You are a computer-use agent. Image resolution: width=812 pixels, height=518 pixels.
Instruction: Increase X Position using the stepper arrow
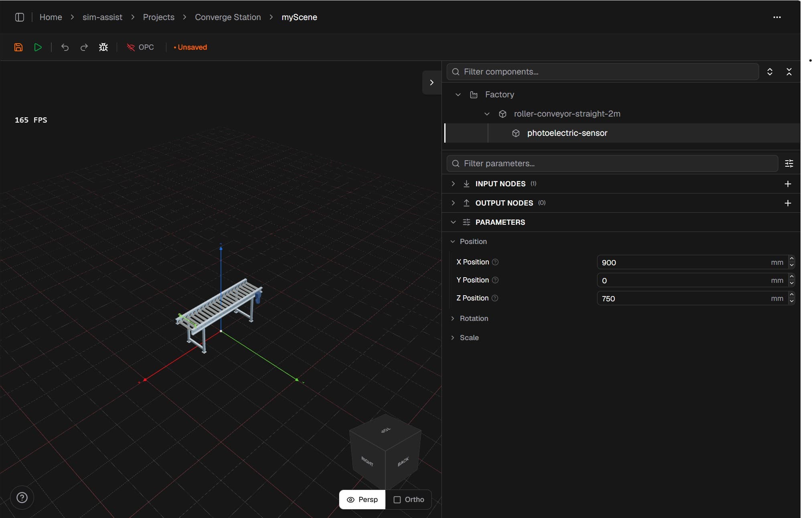pyautogui.click(x=792, y=258)
